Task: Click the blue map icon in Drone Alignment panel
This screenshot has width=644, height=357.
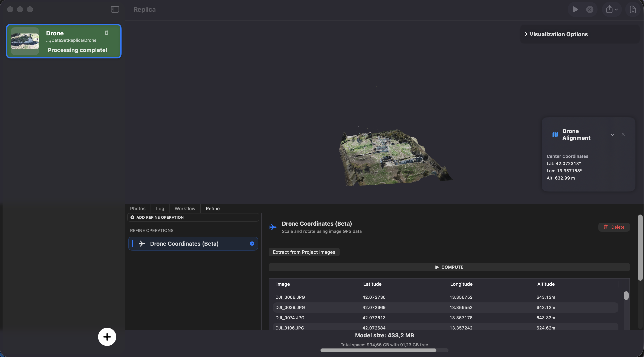Action: point(555,135)
